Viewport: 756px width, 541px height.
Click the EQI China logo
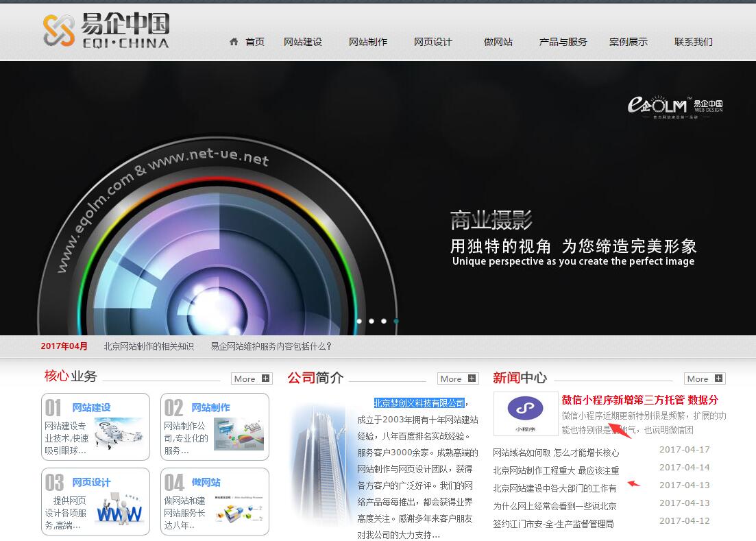pyautogui.click(x=106, y=31)
